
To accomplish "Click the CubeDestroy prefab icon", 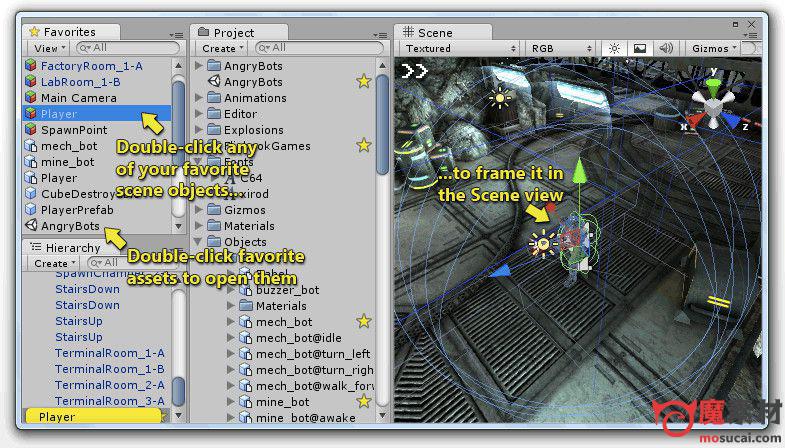I will 31,194.
